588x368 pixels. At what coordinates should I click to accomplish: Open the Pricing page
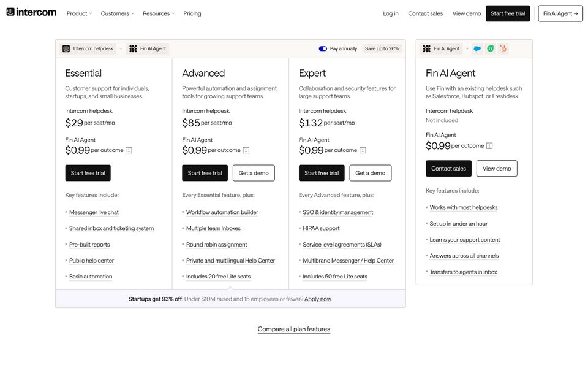(192, 13)
